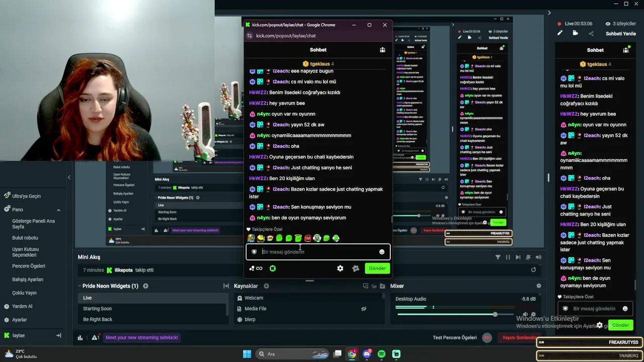Pick the angry red face emote

click(x=307, y=238)
